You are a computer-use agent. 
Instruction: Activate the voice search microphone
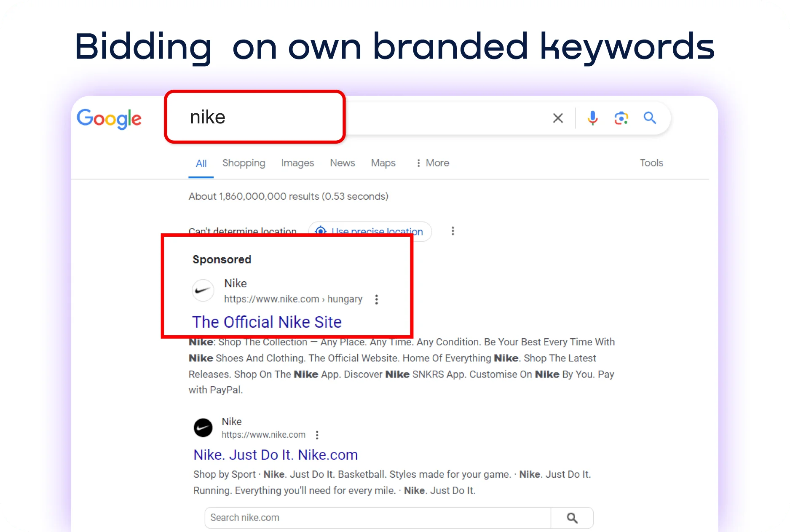click(592, 118)
